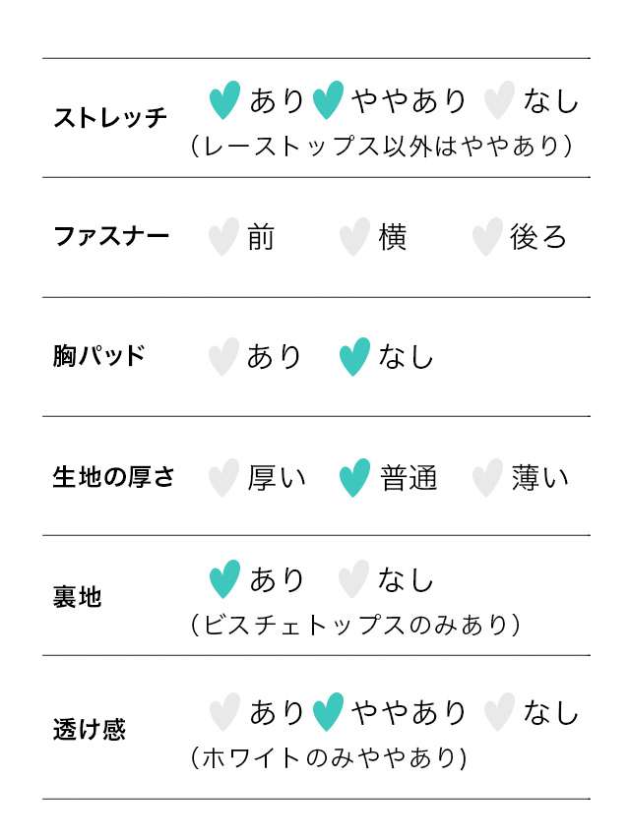Choose the heart next to 生地の厚さ 厚い
The height and width of the screenshot is (840, 630).
click(223, 478)
